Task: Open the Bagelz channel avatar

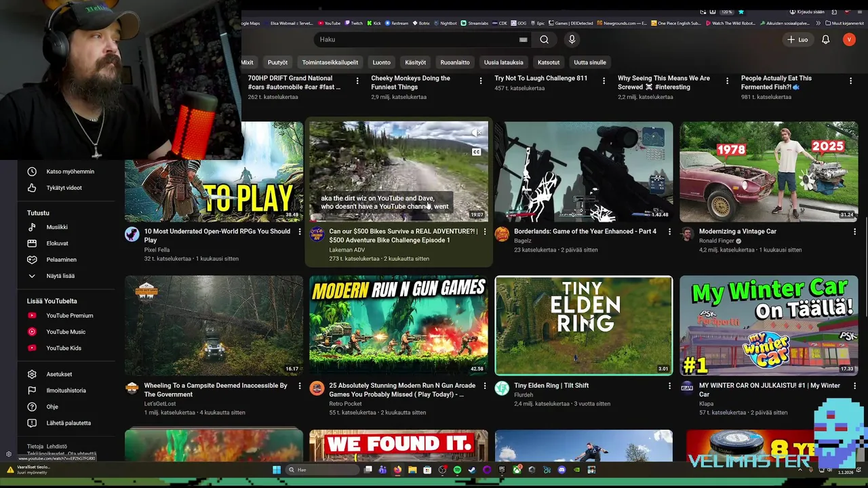Action: (502, 235)
